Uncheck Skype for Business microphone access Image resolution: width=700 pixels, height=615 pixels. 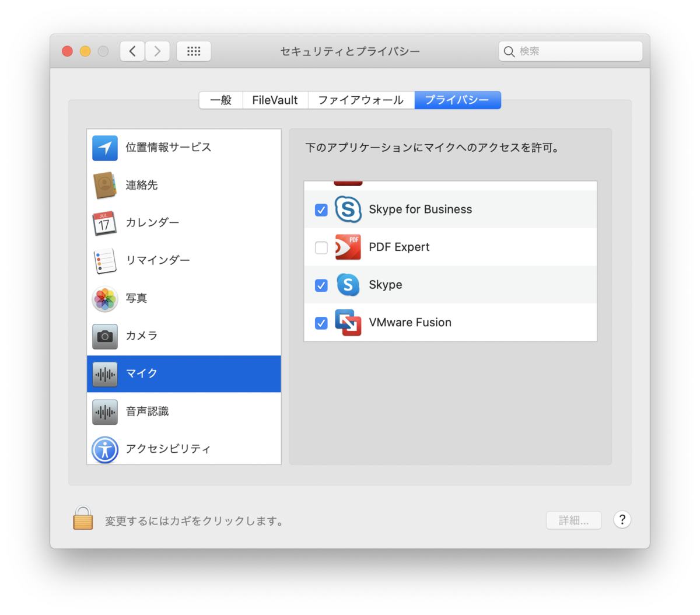tap(321, 210)
